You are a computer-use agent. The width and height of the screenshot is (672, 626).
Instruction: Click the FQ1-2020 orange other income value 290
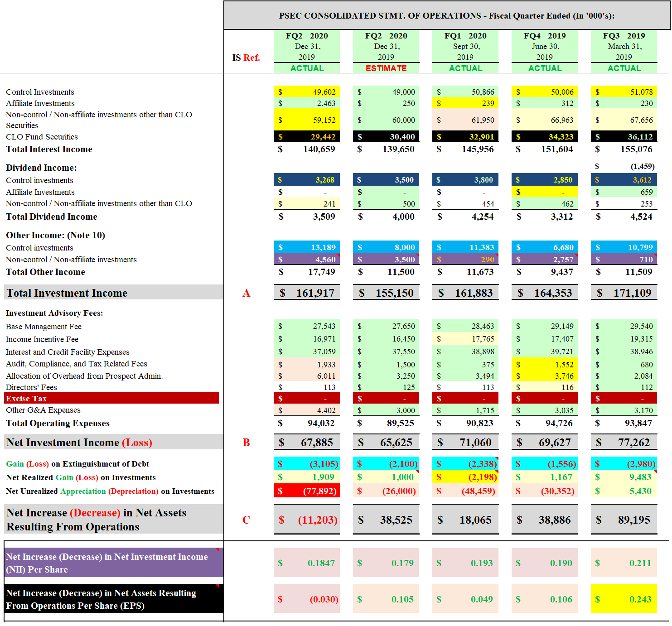click(x=488, y=260)
